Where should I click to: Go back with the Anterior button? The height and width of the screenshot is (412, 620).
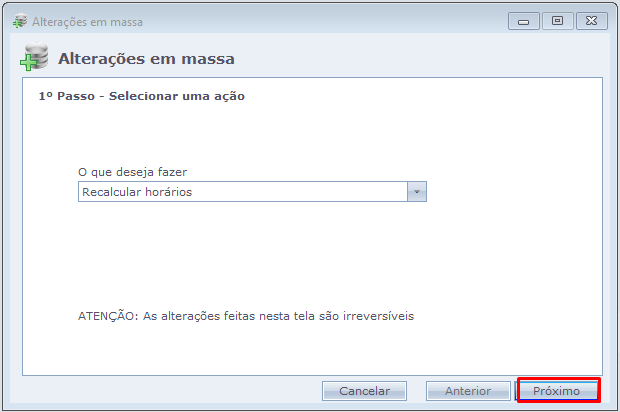tap(467, 391)
